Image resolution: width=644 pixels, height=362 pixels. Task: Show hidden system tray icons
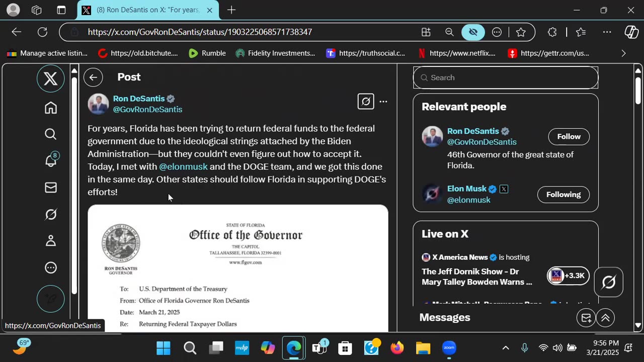[506, 348]
